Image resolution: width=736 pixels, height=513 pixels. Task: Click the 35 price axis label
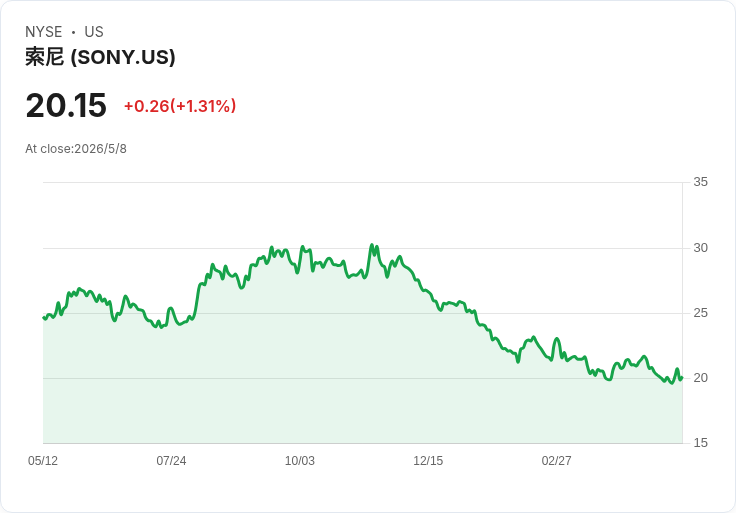point(700,182)
